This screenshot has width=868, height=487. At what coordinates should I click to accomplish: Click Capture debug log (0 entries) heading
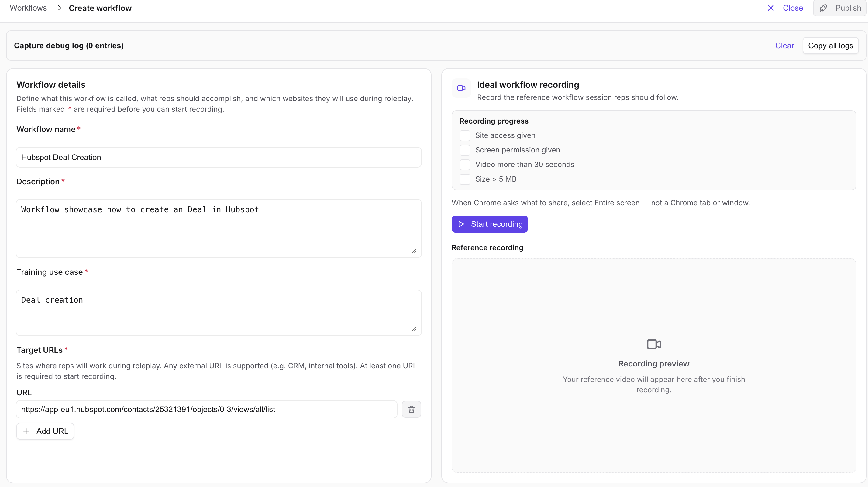point(69,46)
